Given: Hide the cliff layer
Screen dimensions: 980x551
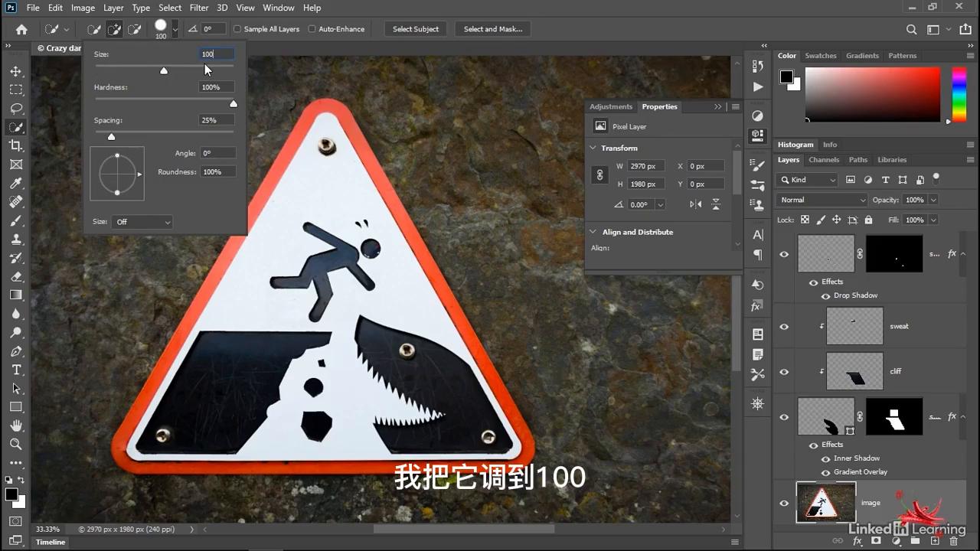Looking at the screenshot, I should click(783, 371).
